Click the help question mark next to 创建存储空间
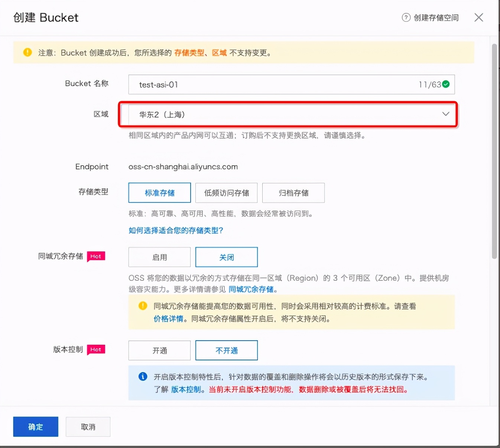 tap(405, 17)
